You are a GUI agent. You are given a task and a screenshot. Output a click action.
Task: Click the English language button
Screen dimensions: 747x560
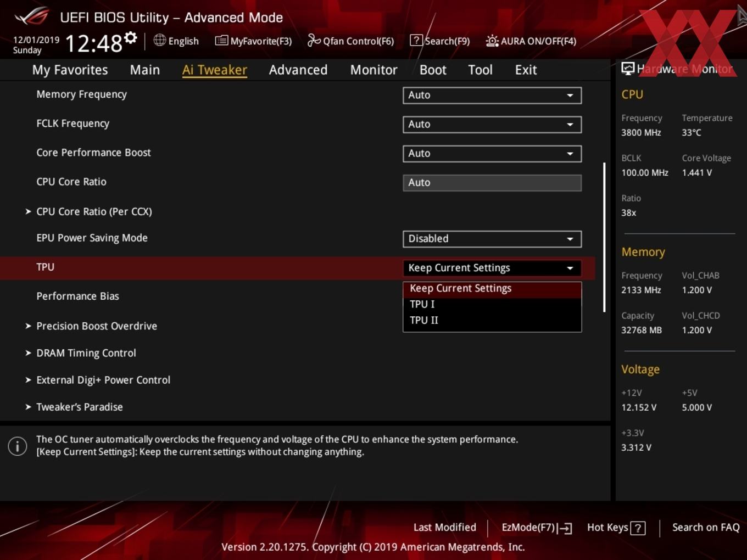(176, 41)
